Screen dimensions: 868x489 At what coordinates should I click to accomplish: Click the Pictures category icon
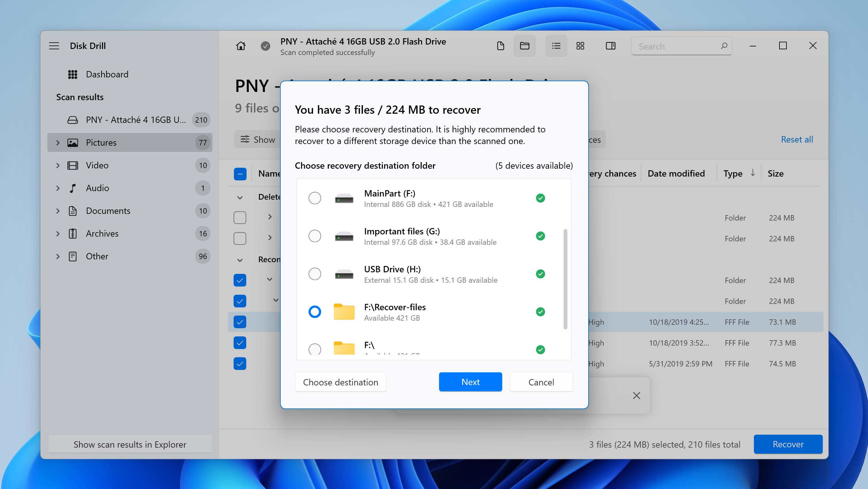(x=73, y=143)
